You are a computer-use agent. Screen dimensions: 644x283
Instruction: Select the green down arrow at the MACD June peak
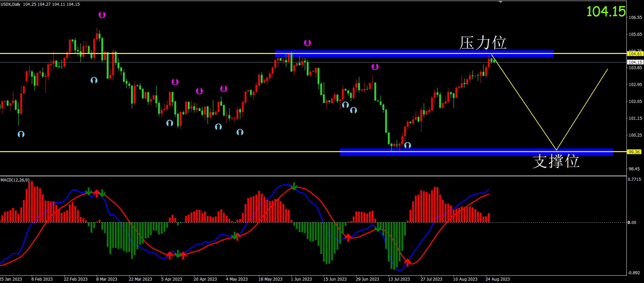[294, 186]
